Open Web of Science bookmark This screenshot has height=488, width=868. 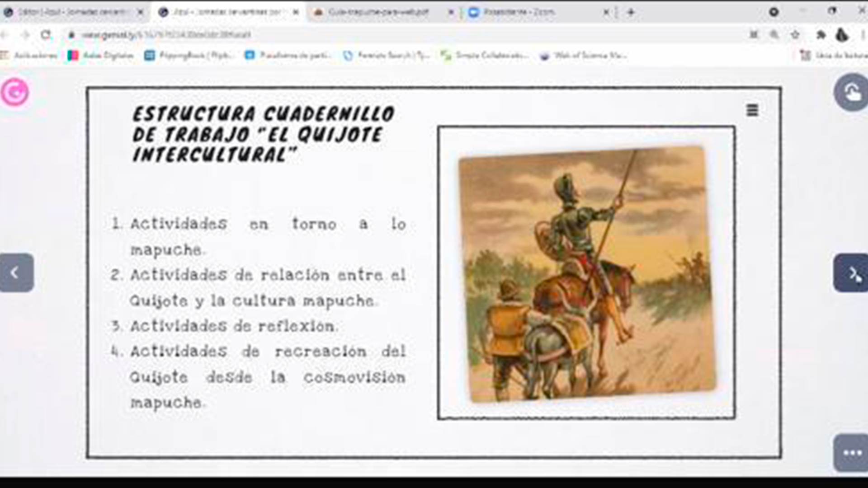coord(583,56)
